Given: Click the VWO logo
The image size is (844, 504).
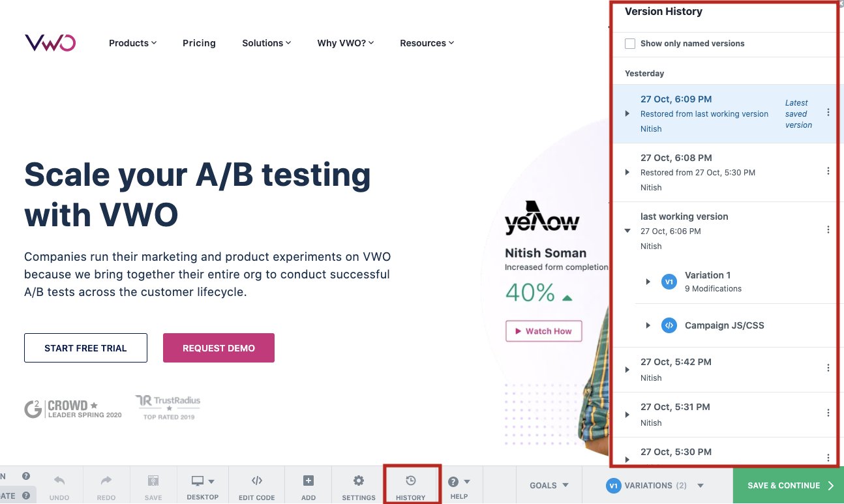Looking at the screenshot, I should pos(50,43).
